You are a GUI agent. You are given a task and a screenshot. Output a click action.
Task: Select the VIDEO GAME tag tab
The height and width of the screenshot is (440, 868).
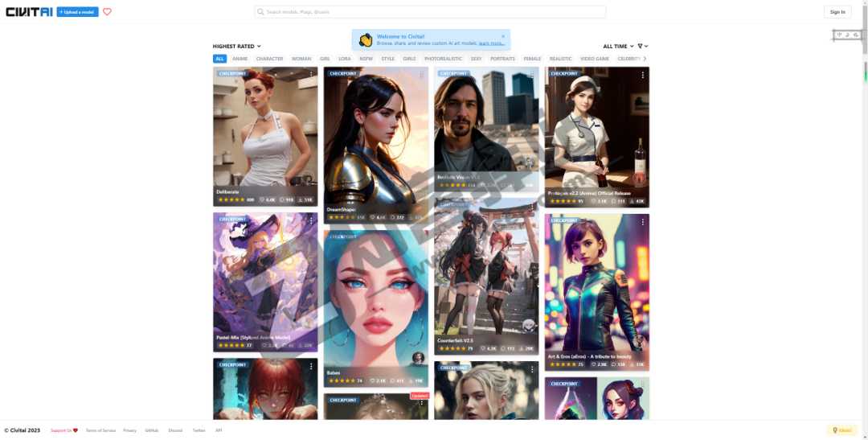pos(595,59)
